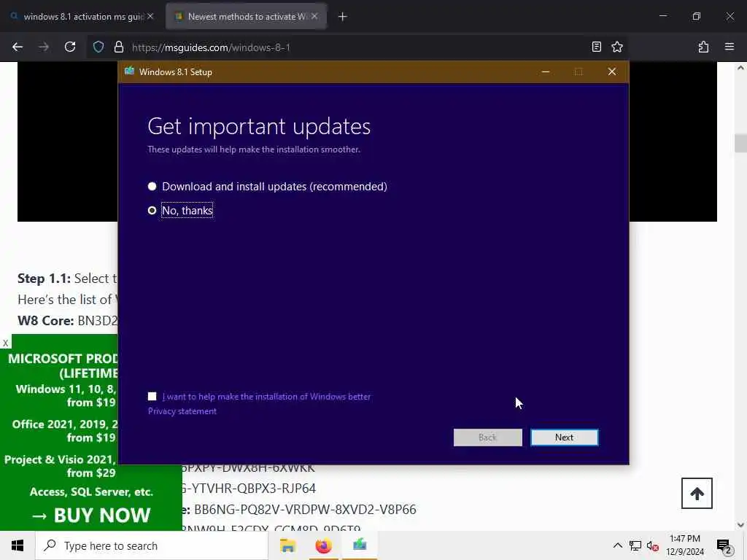This screenshot has height=560, width=747.
Task: Click the page scrollbar down arrow
Action: pyautogui.click(x=740, y=525)
